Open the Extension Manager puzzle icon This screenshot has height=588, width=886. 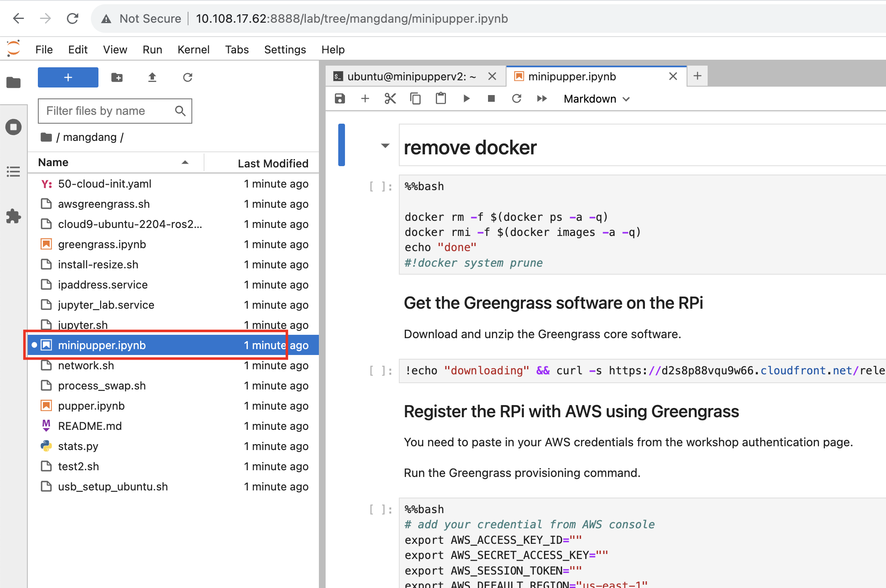[13, 216]
